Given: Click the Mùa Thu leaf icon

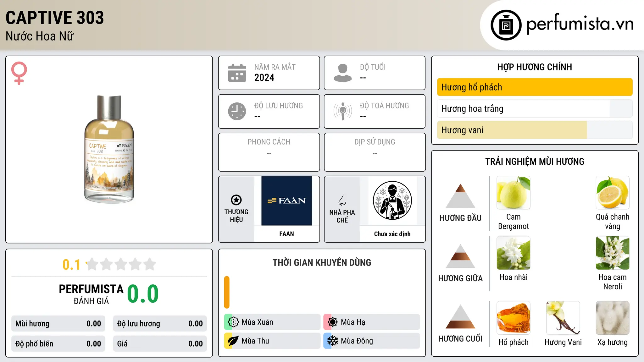Looking at the screenshot, I should coord(233,341).
